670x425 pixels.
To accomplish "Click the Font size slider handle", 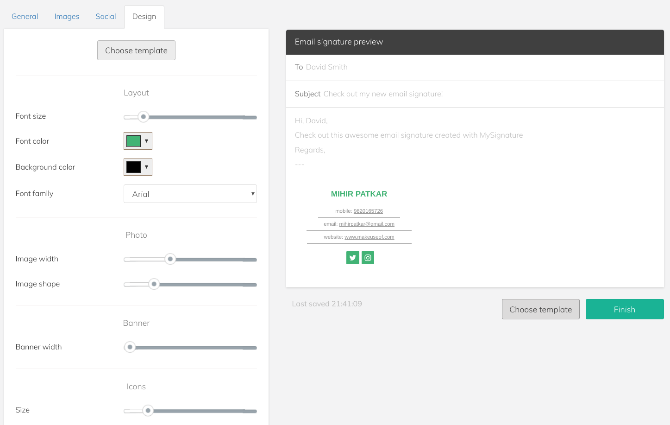I will (x=144, y=117).
